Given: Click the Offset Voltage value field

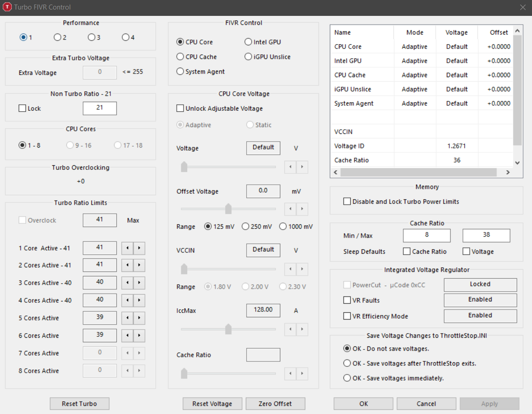Looking at the screenshot, I should click(x=264, y=191).
